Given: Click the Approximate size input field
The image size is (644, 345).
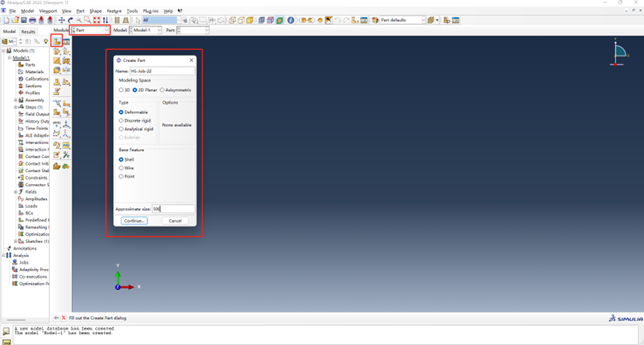Looking at the screenshot, I should point(173,209).
